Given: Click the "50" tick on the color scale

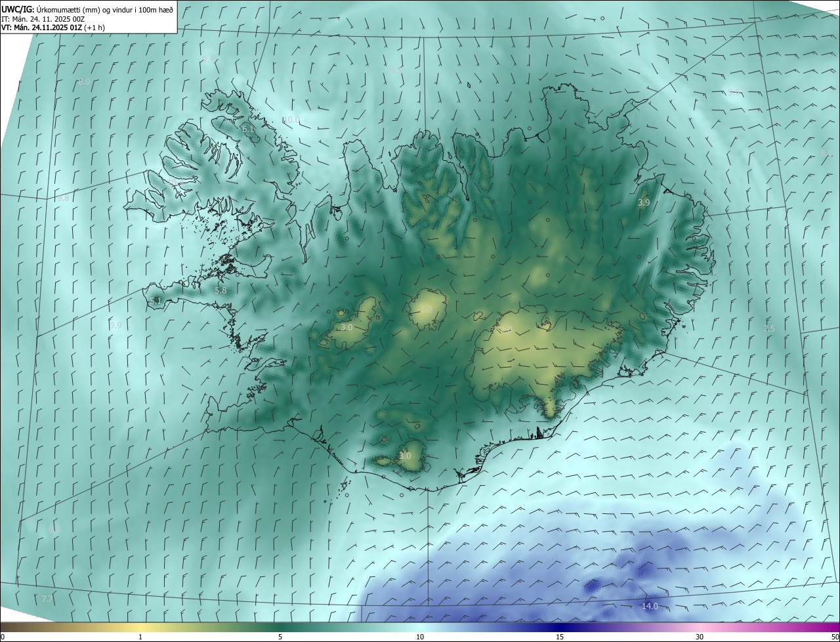Looking at the screenshot, I should 834,637.
